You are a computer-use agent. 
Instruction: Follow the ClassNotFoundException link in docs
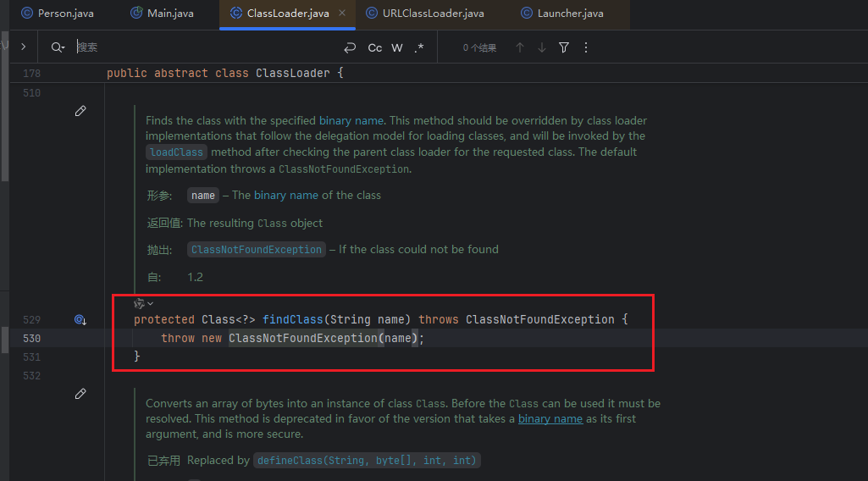[257, 250]
